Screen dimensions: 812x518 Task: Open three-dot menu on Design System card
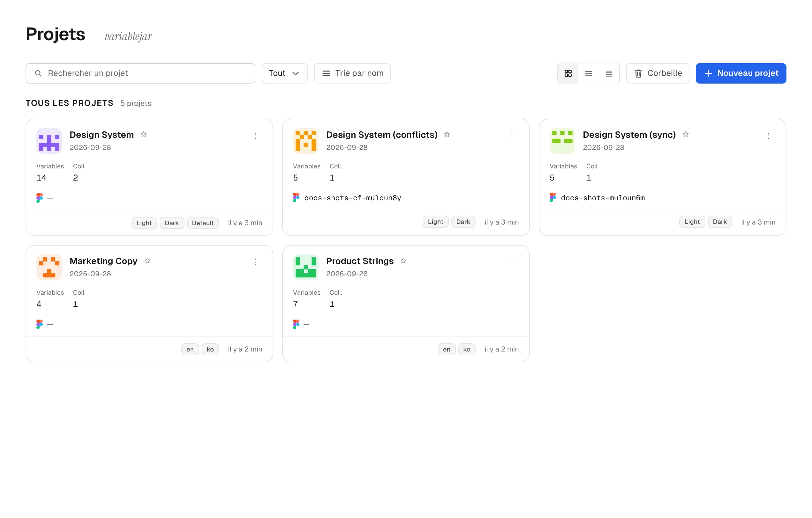255,136
